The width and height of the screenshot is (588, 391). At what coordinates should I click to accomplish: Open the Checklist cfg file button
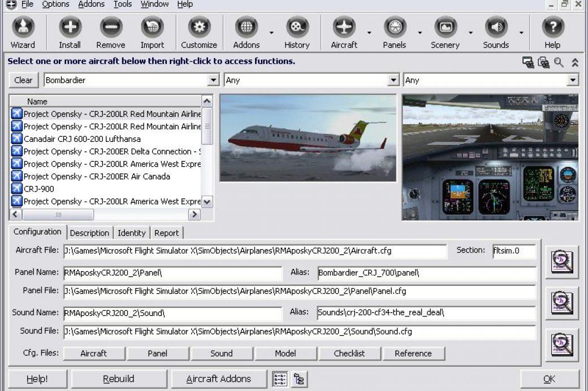pos(349,354)
